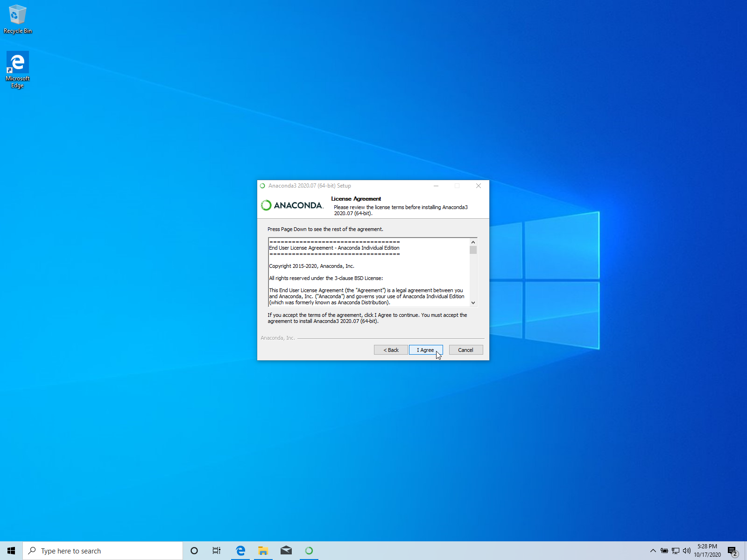Screen dimensions: 747x560
Task: Click 'Copyright 2015-2020, Anaconda, Inc.' line
Action: (x=311, y=266)
